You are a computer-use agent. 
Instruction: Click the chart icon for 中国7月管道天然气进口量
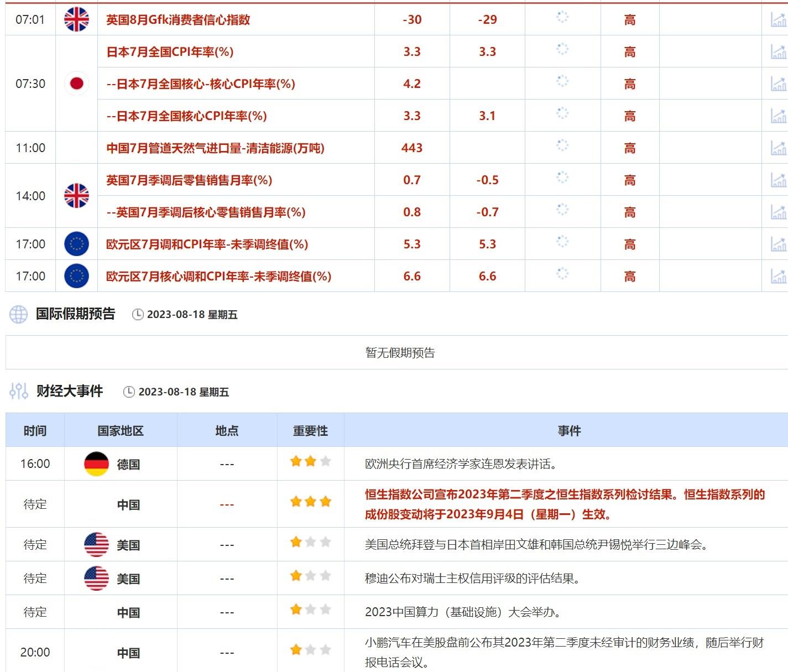pyautogui.click(x=780, y=148)
